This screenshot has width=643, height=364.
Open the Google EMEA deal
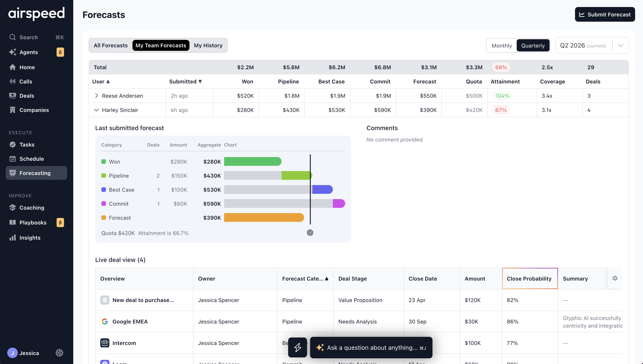(130, 321)
